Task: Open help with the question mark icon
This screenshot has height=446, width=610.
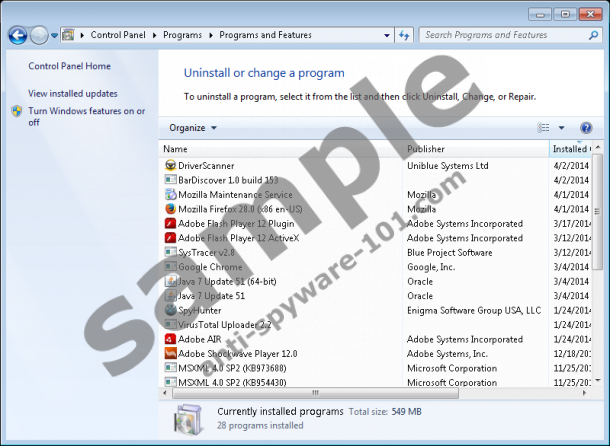Action: pos(587,128)
